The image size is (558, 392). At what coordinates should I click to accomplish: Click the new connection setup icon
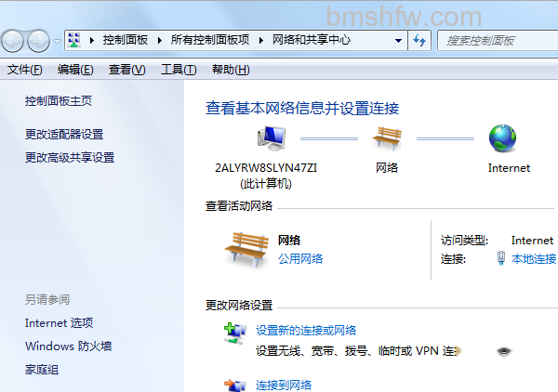[x=235, y=333]
